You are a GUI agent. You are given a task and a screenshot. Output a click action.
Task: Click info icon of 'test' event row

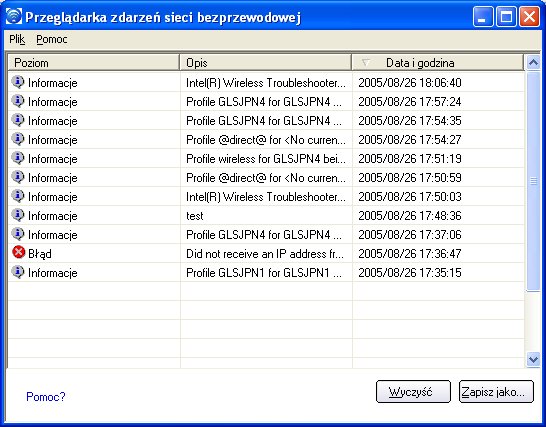click(18, 215)
